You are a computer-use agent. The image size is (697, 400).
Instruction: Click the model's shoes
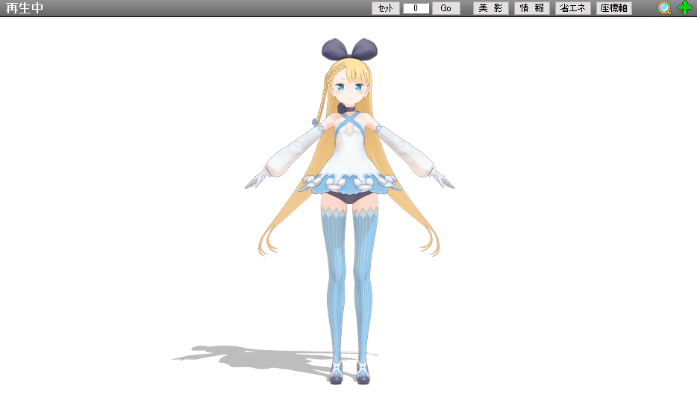[349, 375]
